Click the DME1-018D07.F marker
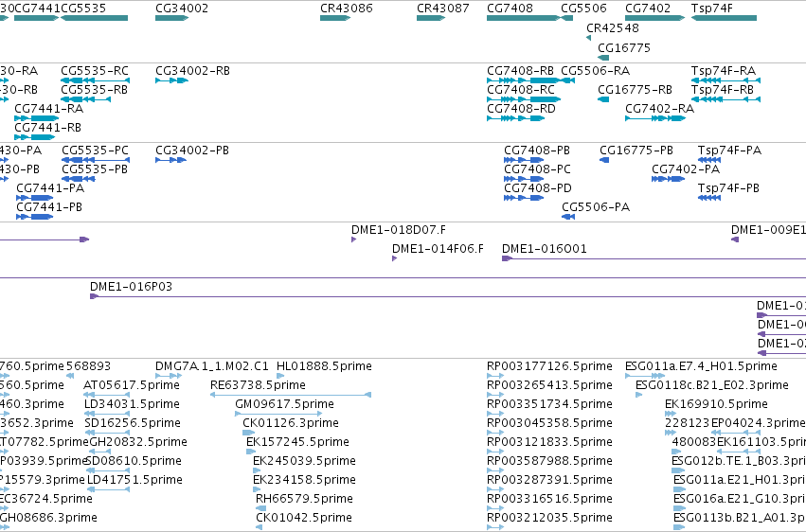Screen dimensions: 806x532 click(353, 239)
